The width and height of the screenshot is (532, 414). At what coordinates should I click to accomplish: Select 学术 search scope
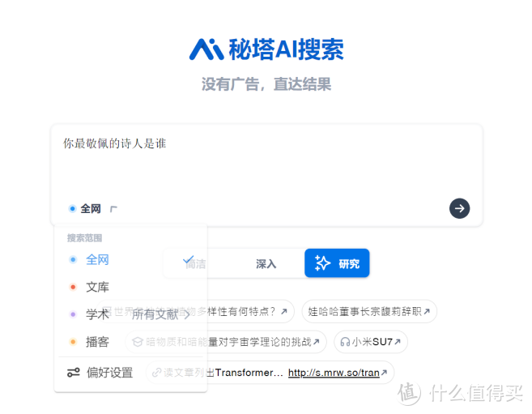(97, 314)
